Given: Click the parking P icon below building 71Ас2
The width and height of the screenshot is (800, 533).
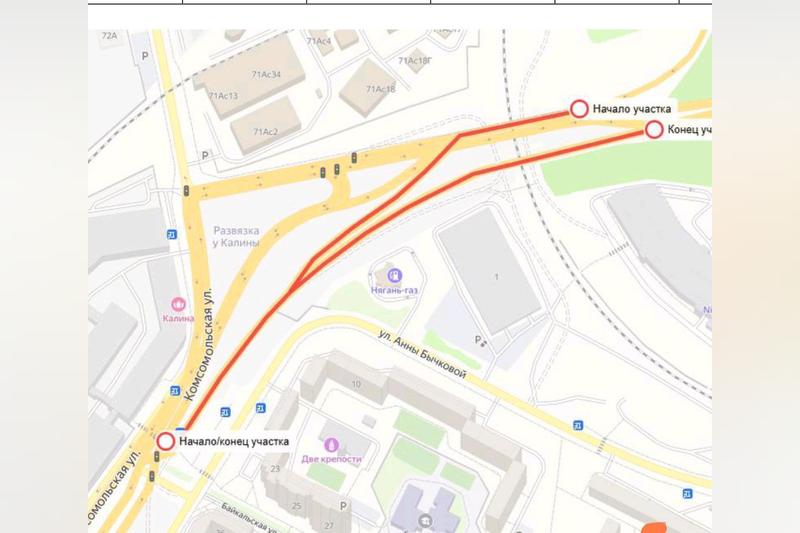Looking at the screenshot, I should tap(205, 156).
